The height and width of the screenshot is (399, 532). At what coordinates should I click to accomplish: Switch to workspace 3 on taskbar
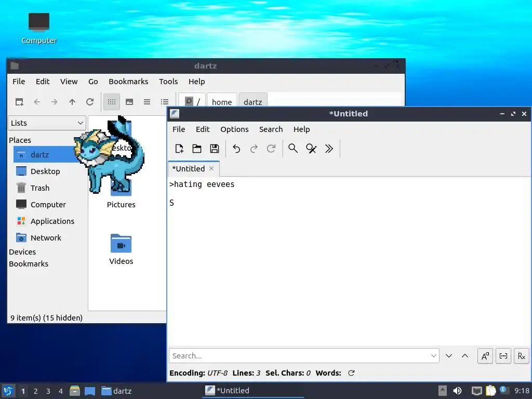(48, 391)
